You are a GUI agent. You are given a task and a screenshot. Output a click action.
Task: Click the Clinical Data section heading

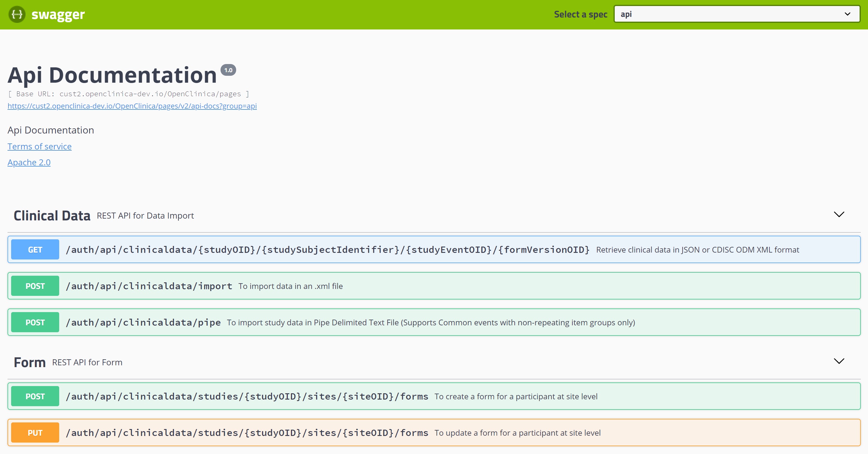[x=52, y=216]
